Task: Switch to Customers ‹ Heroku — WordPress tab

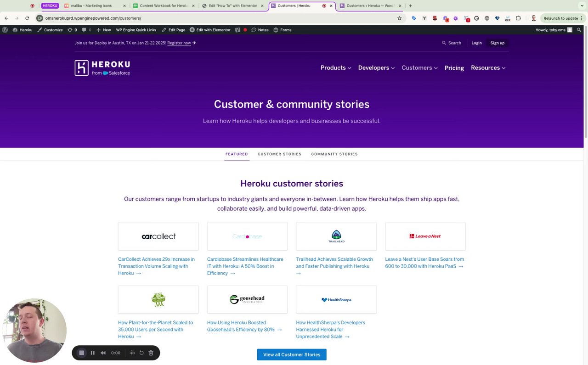Action: click(x=371, y=6)
